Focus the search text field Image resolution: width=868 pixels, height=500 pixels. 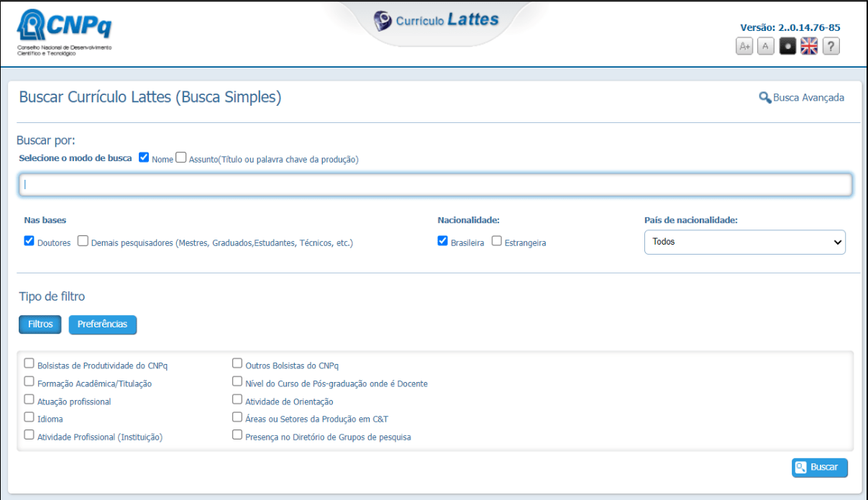pyautogui.click(x=435, y=185)
